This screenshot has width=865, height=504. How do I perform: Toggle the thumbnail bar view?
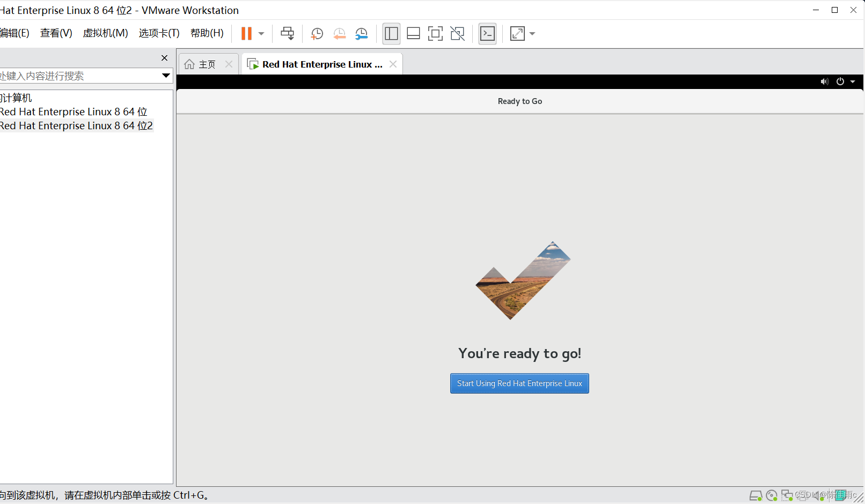(x=413, y=33)
